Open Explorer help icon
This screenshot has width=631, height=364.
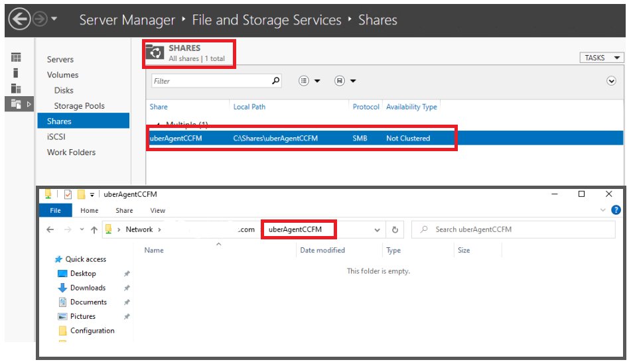pos(616,210)
